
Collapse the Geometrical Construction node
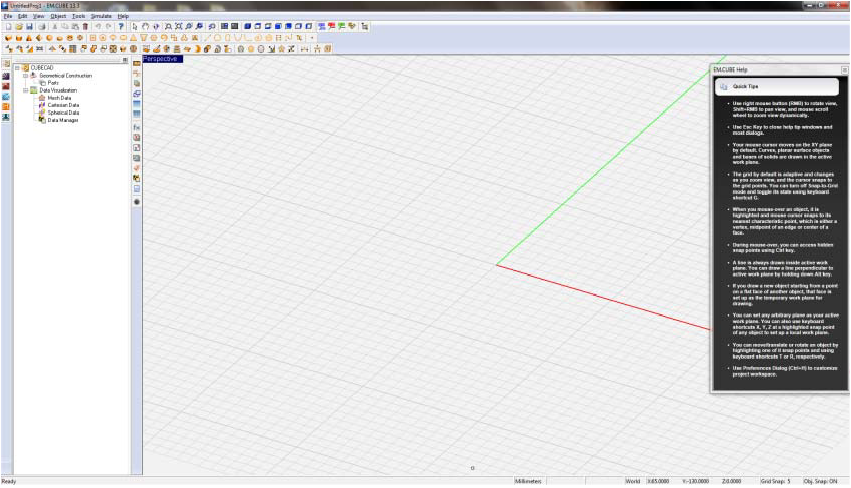click(25, 76)
